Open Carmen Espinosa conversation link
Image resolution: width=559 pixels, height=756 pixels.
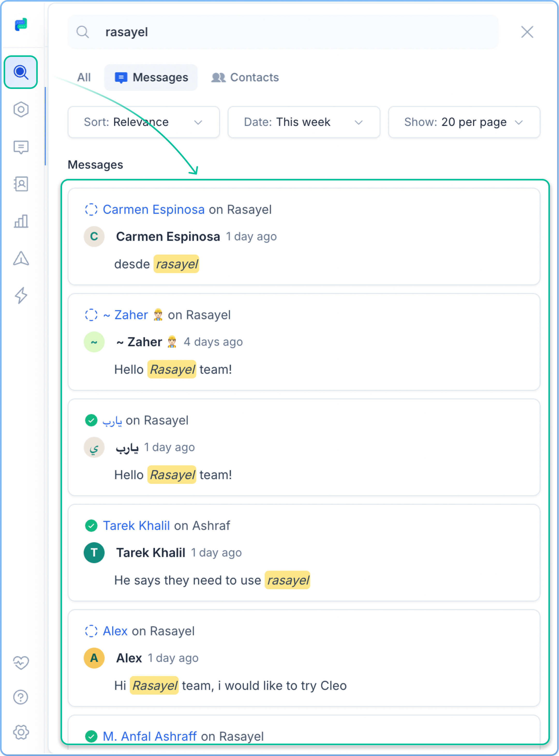153,209
